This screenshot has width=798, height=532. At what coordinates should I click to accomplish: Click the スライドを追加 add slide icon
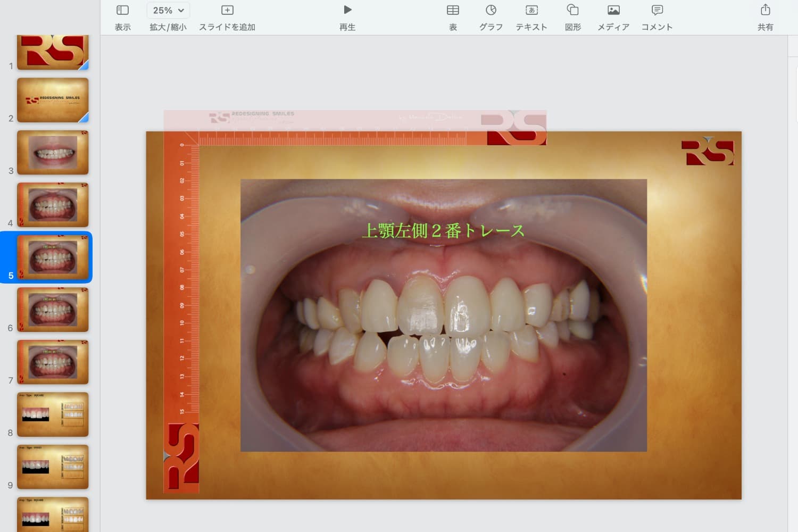pyautogui.click(x=227, y=10)
